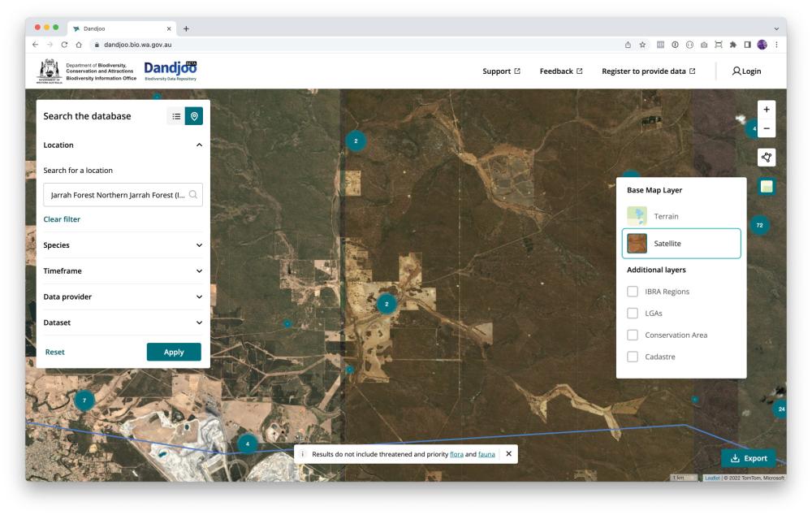Image resolution: width=812 pixels, height=515 pixels.
Task: Open a new browser tab
Action: click(186, 28)
